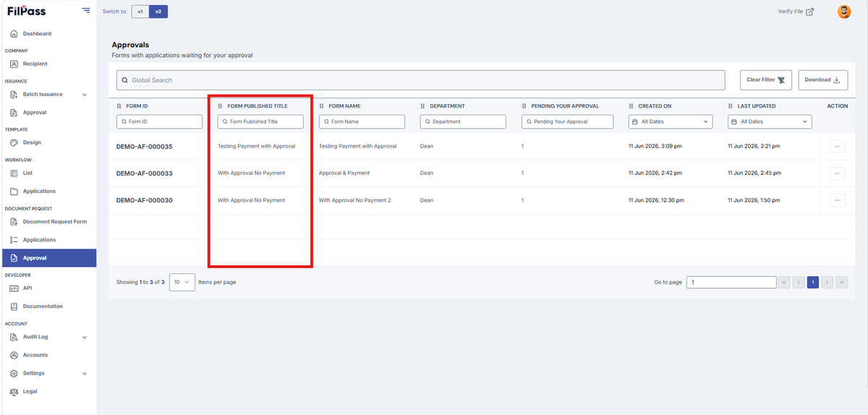Viewport: 868px width, 415px height.
Task: Expand the Batch Issuance submenu
Action: (x=85, y=95)
